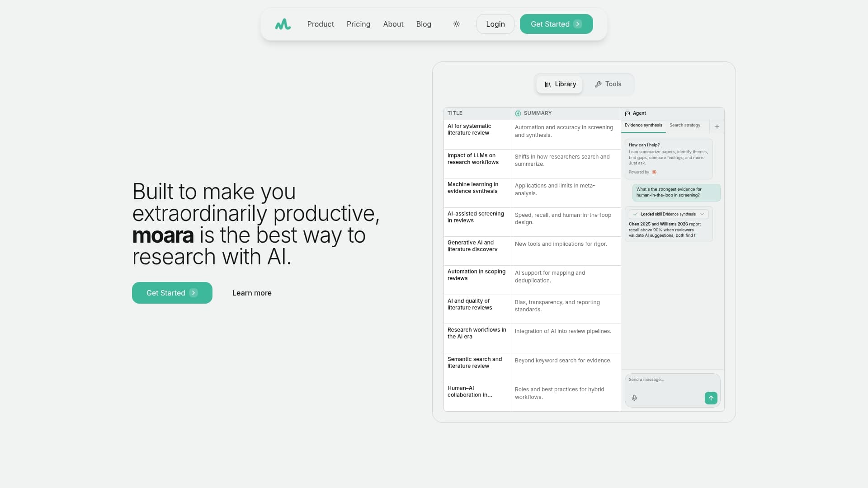Image resolution: width=868 pixels, height=488 pixels.
Task: Click the hero Get Started button
Action: [172, 293]
